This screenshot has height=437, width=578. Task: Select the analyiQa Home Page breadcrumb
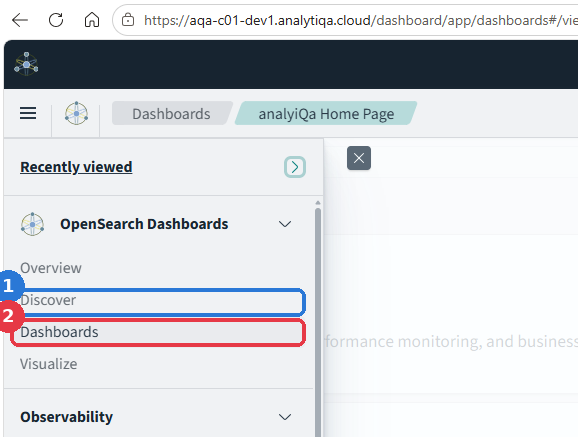pyautogui.click(x=326, y=114)
